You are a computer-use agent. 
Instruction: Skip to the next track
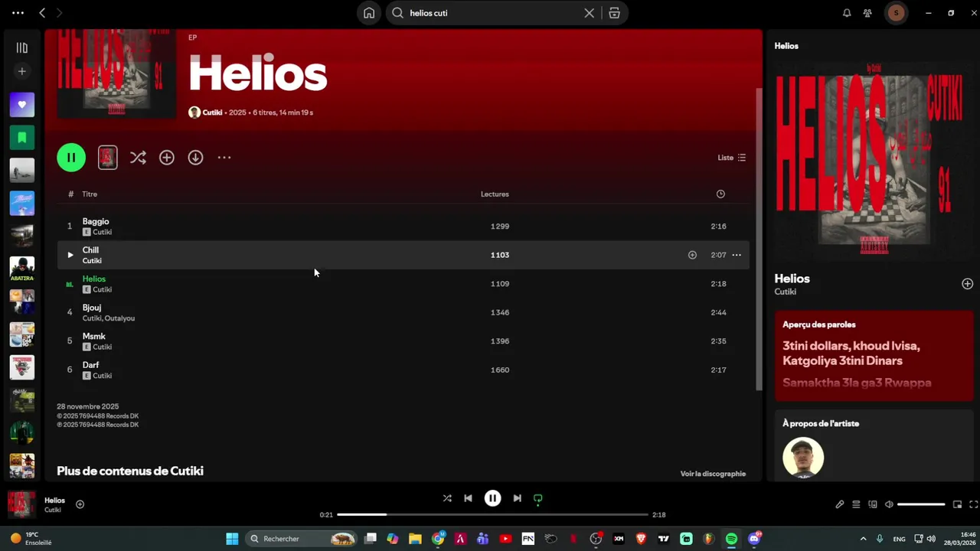coord(518,498)
